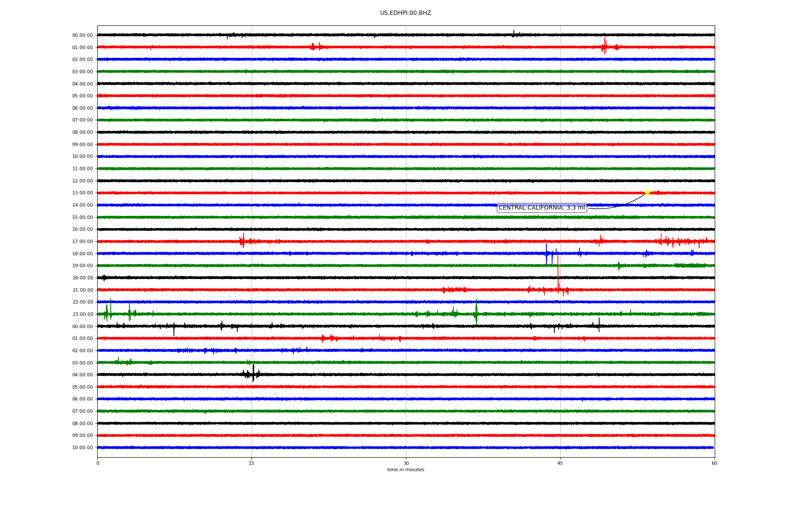Click the 45 minute tick label

tap(560, 464)
